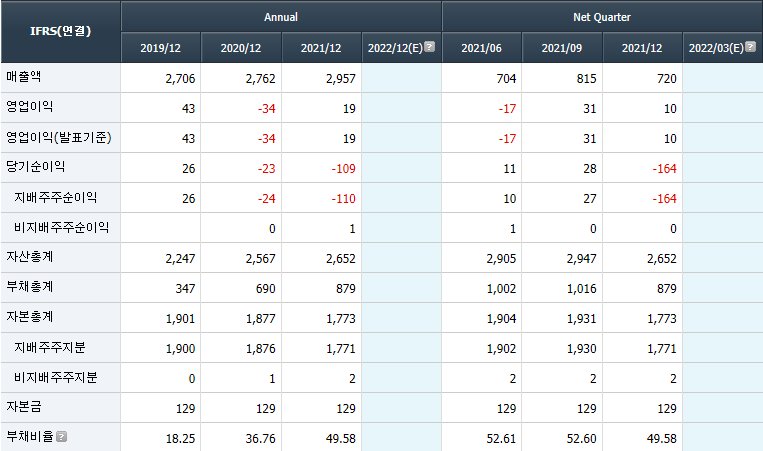Click the question mark icon next to 부채비율
This screenshot has height=451, width=763.
[61, 436]
